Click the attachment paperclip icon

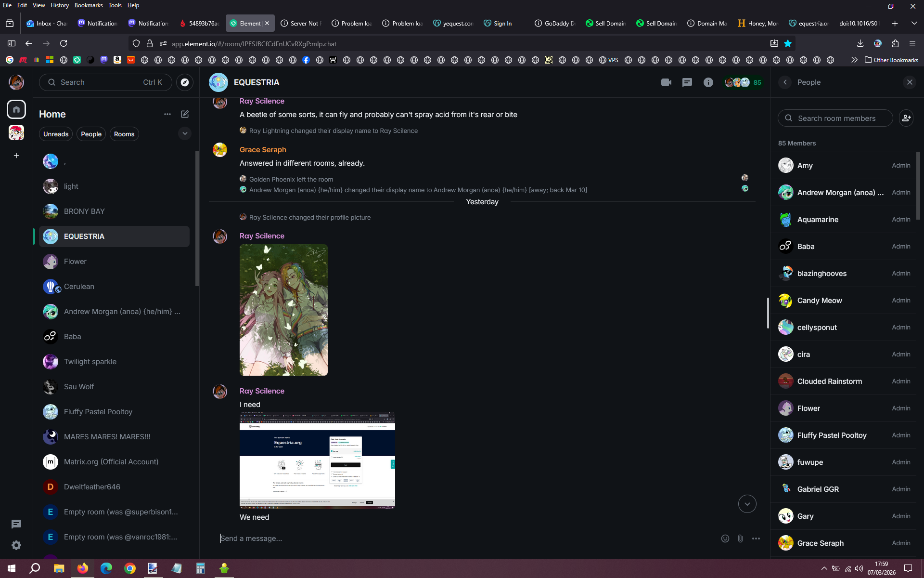[x=740, y=539]
